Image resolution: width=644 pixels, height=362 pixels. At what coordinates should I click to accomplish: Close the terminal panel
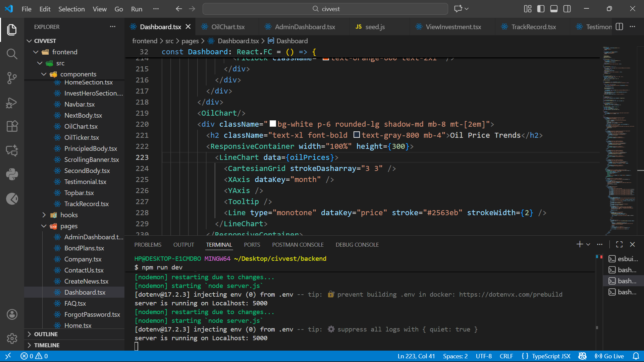point(633,244)
